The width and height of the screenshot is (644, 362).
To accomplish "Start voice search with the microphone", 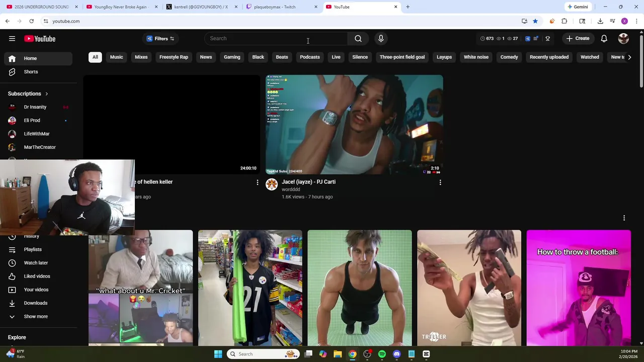I will coord(381,38).
